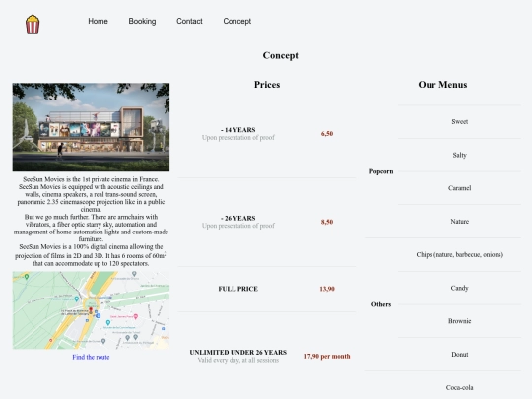Select the 'Caramel' popcorn row

(x=459, y=188)
